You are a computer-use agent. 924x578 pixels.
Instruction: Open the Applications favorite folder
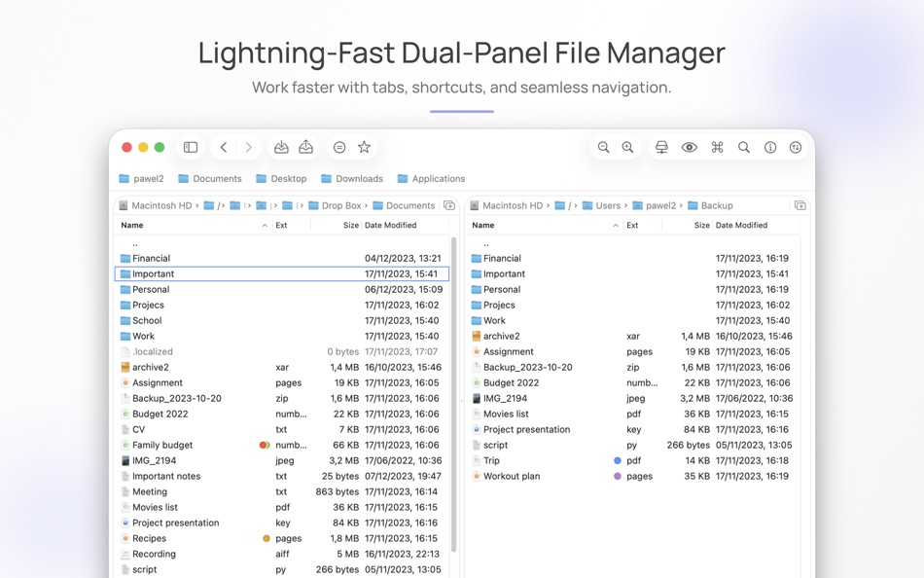coord(431,179)
